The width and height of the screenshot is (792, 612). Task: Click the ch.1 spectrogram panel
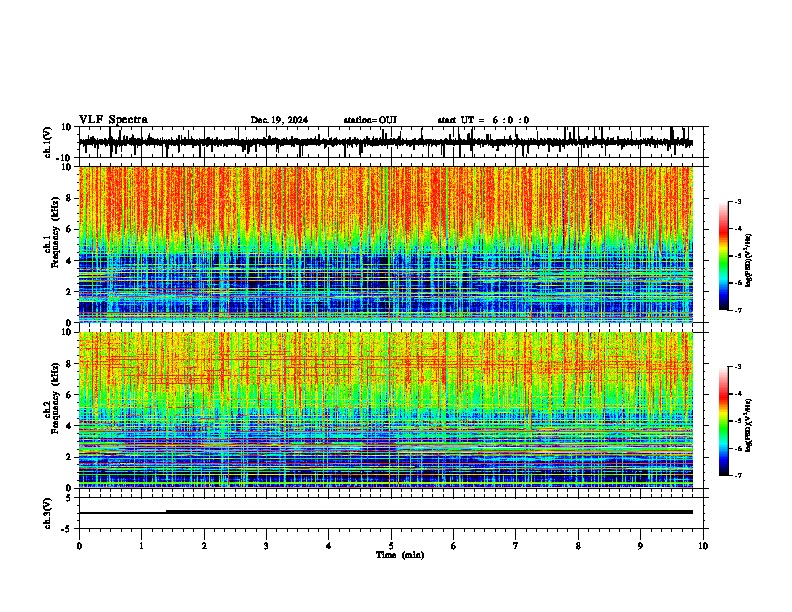point(386,244)
